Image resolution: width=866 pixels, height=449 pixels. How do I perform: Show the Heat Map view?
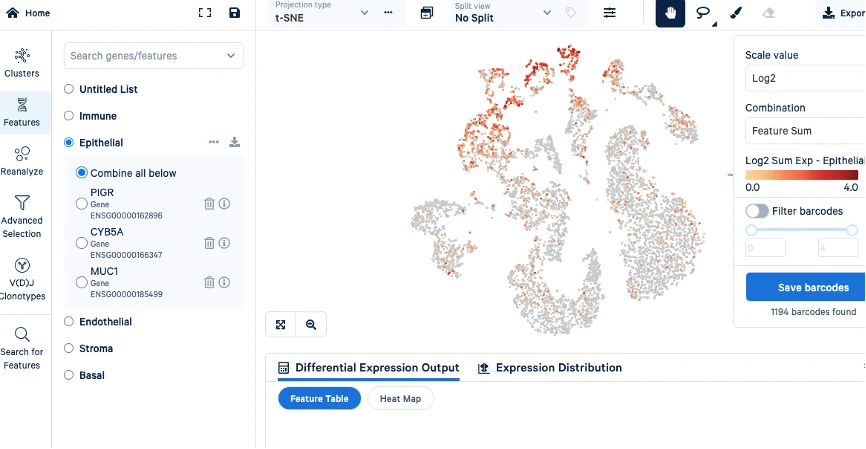click(x=400, y=399)
